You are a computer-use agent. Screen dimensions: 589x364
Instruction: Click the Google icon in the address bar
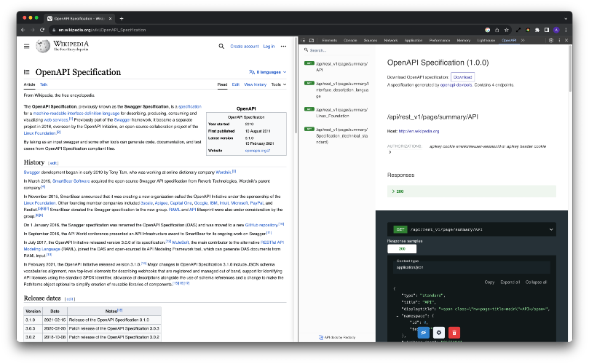[x=488, y=30]
